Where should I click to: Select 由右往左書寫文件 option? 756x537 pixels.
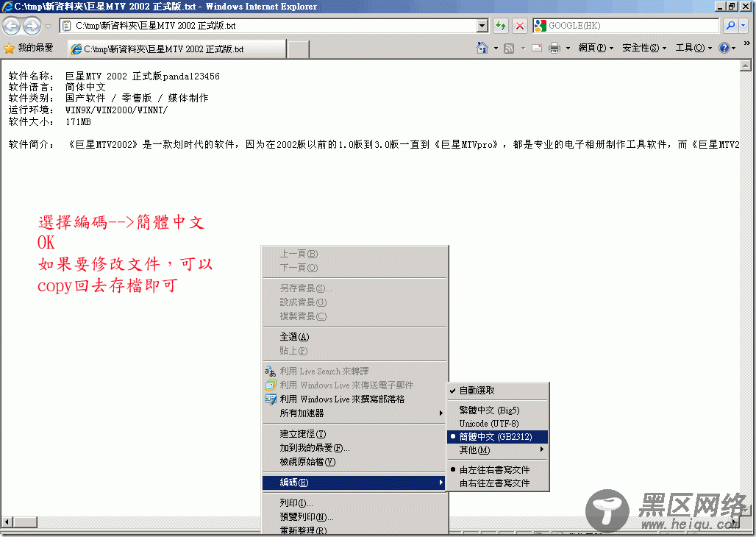[498, 483]
